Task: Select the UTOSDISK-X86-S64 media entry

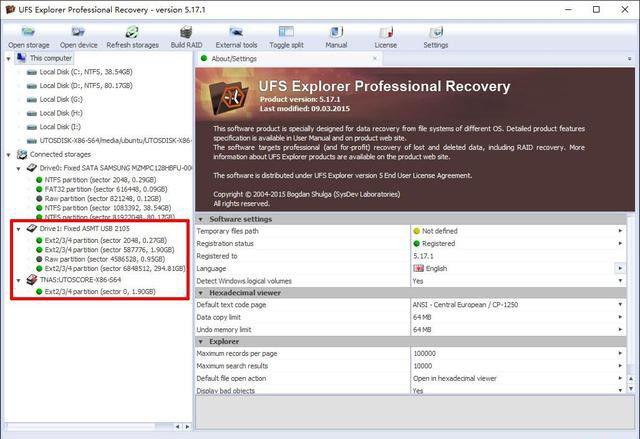Action: [x=109, y=141]
